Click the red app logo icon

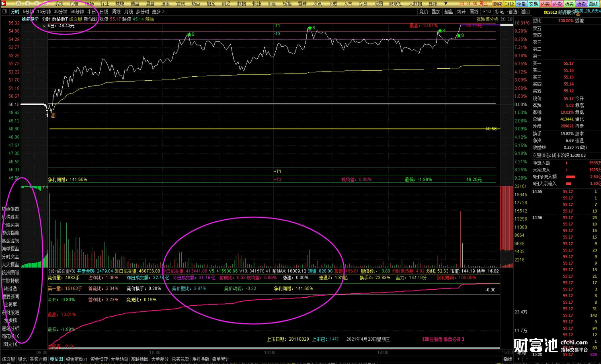tap(3, 3)
